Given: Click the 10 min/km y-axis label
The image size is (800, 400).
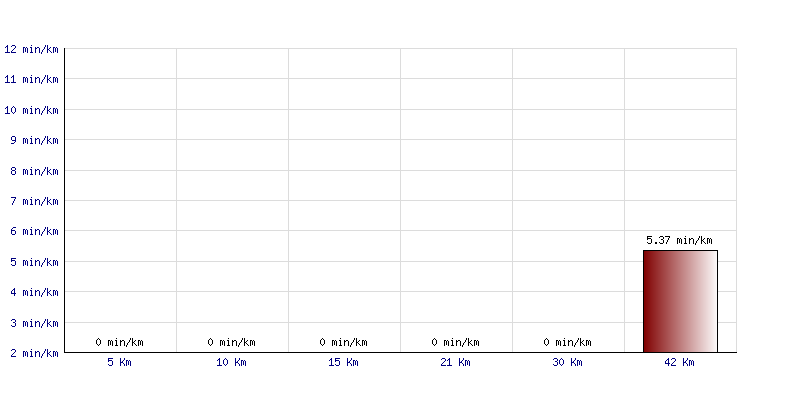Looking at the screenshot, I should pos(31,110).
